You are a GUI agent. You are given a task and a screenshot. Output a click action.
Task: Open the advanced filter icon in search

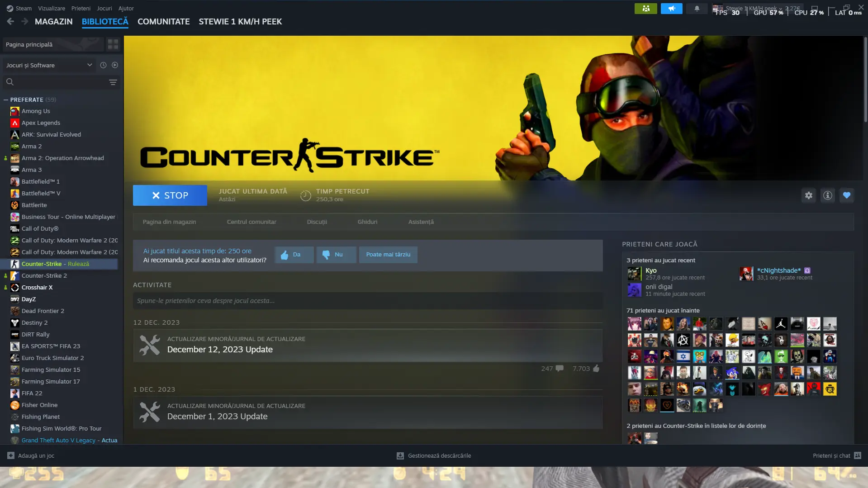[113, 82]
